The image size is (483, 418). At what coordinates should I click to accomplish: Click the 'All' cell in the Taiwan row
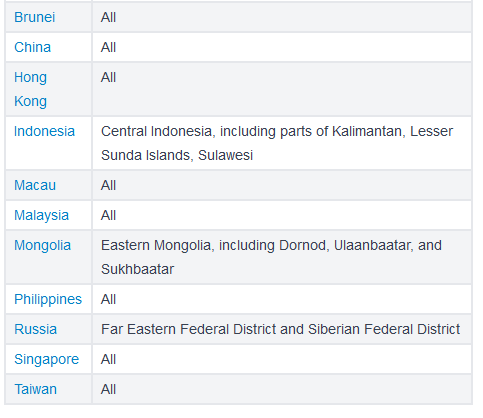(x=282, y=389)
